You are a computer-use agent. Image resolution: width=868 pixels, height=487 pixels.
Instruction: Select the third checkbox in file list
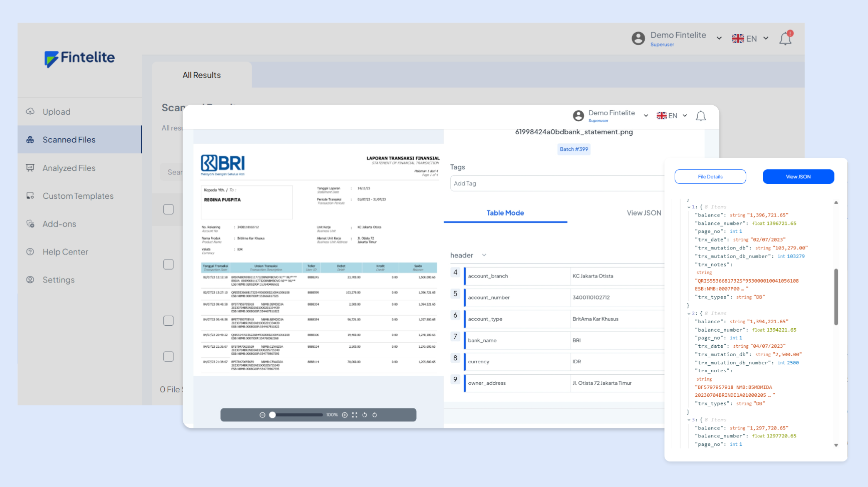click(x=168, y=321)
